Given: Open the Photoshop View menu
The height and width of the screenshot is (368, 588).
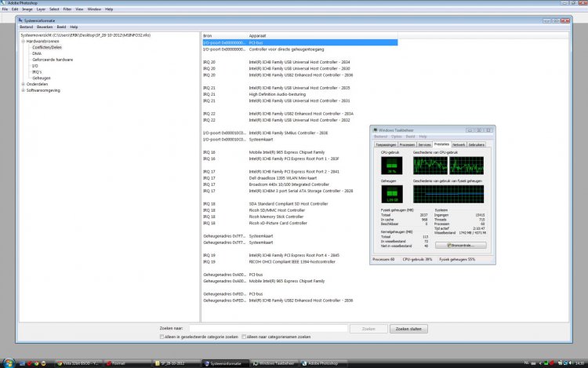Looking at the screenshot, I should tap(79, 9).
